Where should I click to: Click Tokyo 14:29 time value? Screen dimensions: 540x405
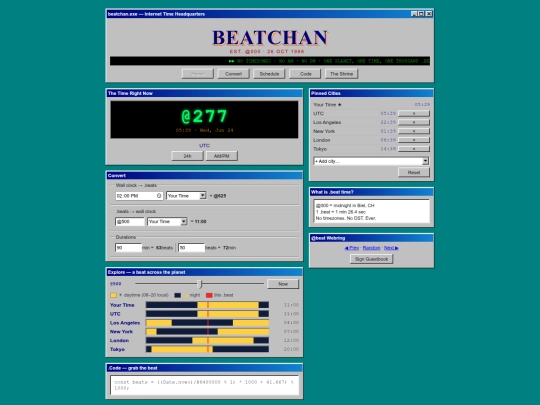tap(388, 149)
